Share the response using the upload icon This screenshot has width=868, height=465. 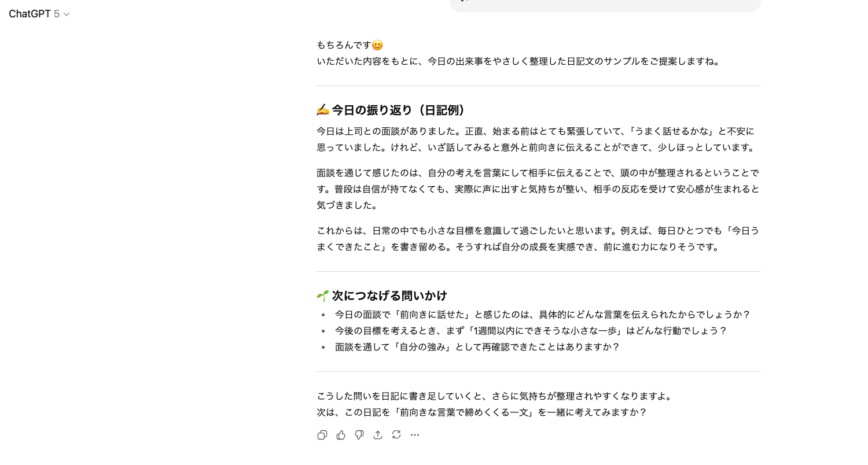point(378,435)
